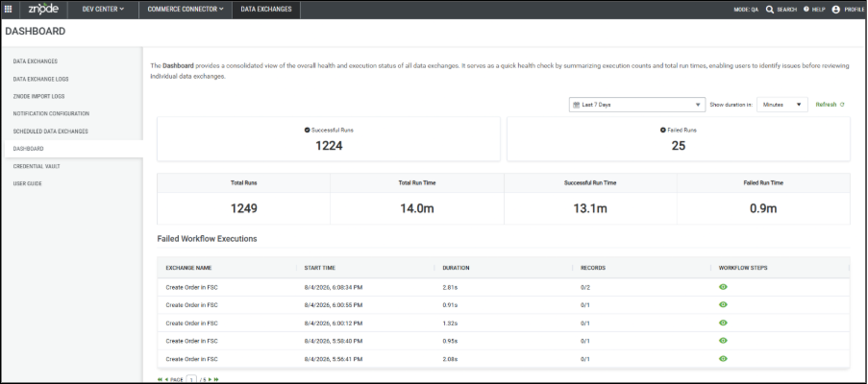Open workflow steps eye for 5:56:41 PM run
The height and width of the screenshot is (384, 868).
tap(723, 359)
